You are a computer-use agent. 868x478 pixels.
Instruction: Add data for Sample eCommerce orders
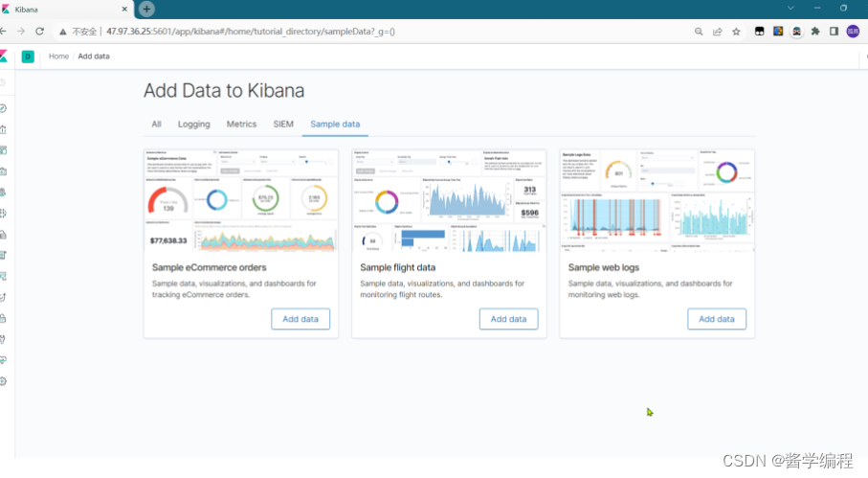pos(300,319)
